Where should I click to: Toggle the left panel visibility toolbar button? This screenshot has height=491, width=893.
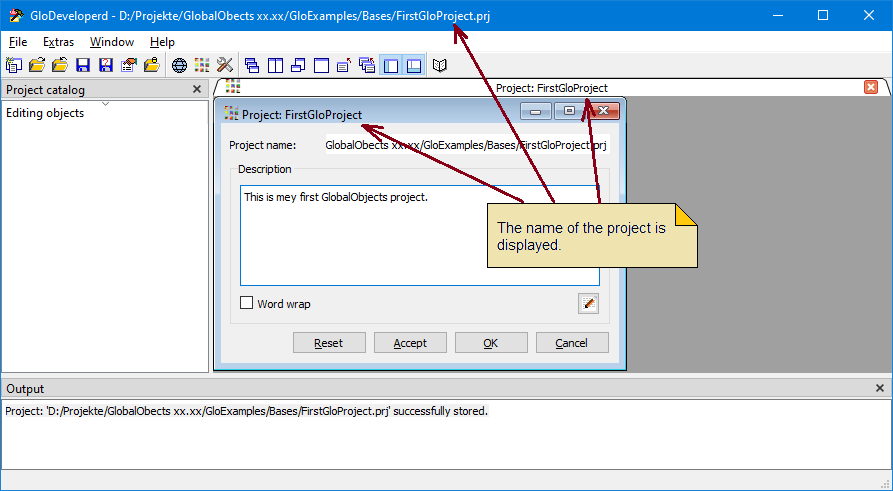391,65
